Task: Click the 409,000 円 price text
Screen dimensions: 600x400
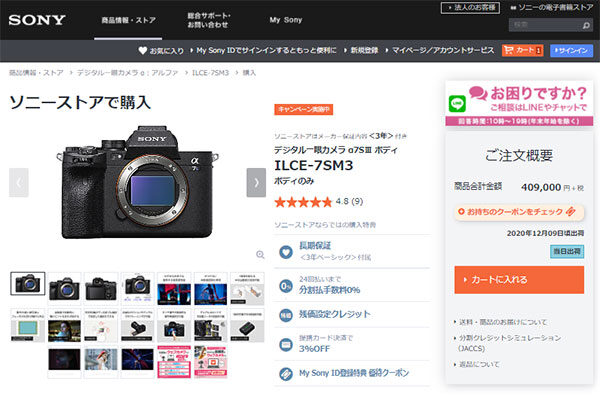Action: [x=552, y=187]
